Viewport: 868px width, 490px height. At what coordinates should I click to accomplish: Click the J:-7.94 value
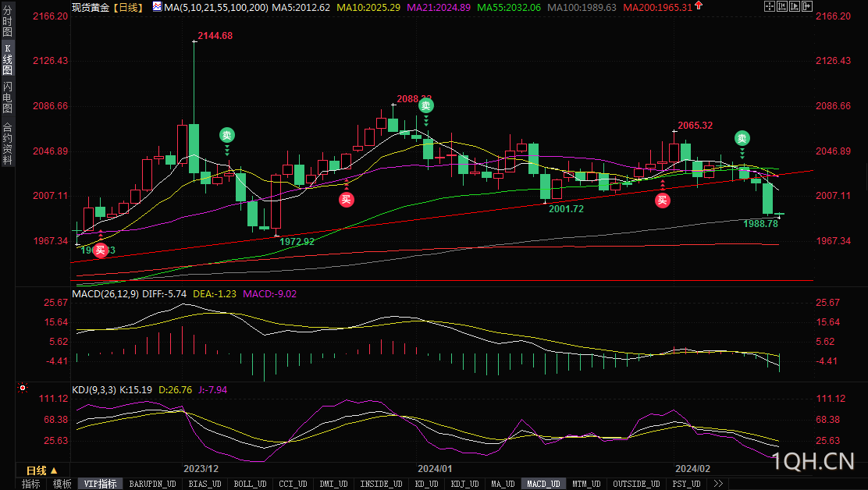[212, 390]
